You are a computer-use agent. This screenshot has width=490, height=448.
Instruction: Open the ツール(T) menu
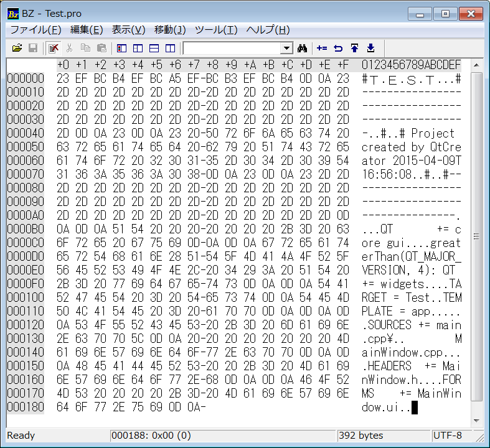tap(216, 30)
